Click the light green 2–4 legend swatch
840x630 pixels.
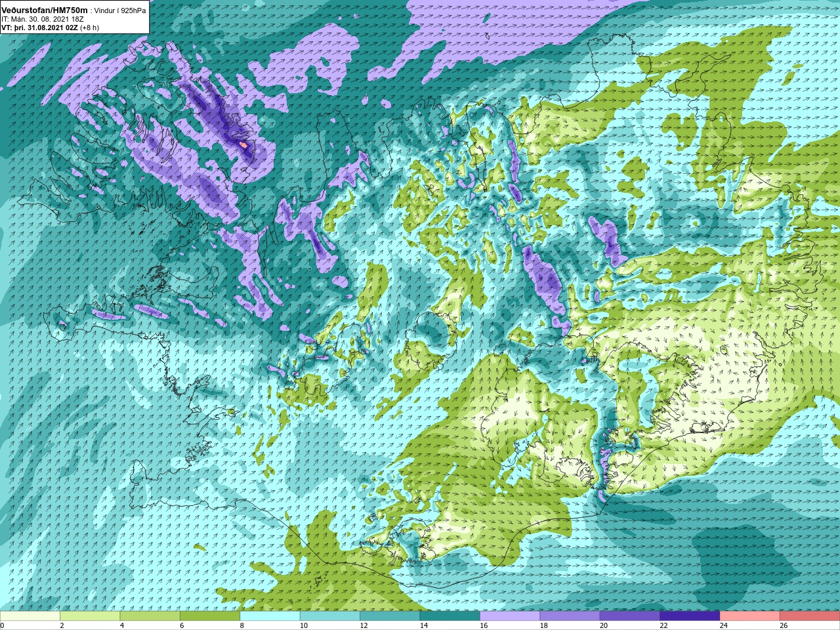click(x=90, y=616)
